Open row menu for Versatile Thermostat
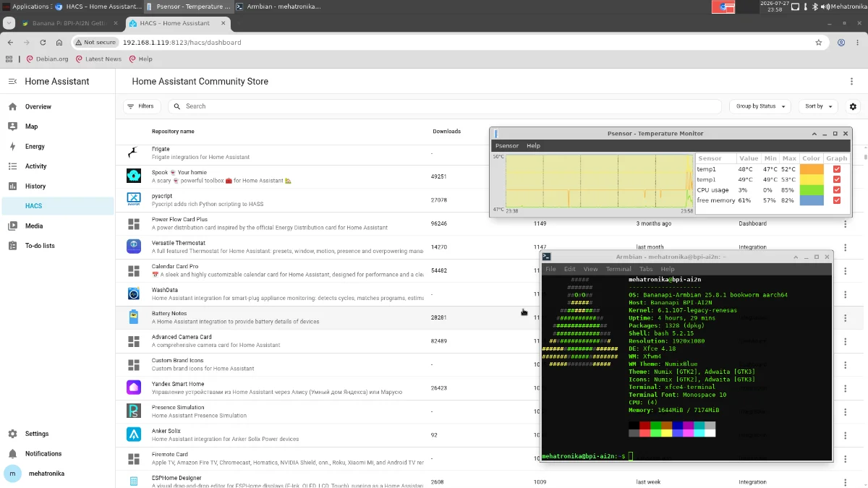Viewport: 868px width, 488px height. click(x=845, y=247)
